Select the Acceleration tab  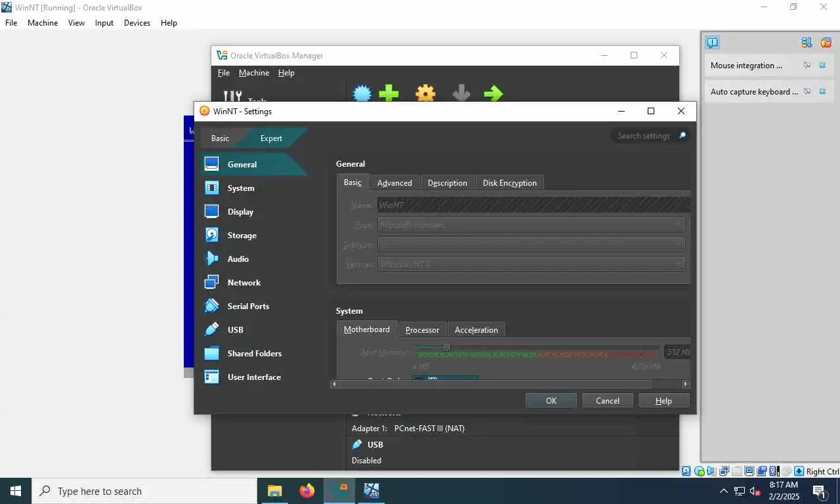[476, 330]
